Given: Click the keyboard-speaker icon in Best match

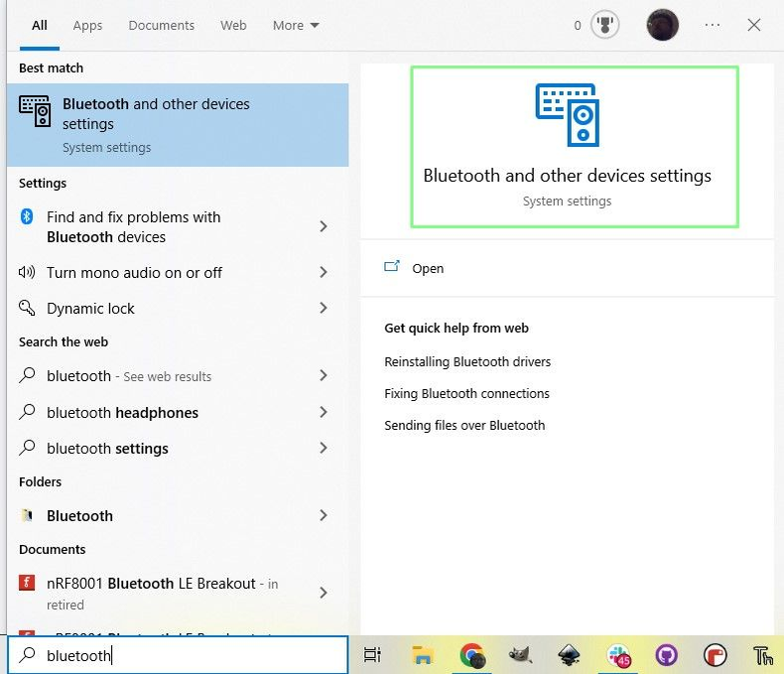Looking at the screenshot, I should tap(35, 111).
